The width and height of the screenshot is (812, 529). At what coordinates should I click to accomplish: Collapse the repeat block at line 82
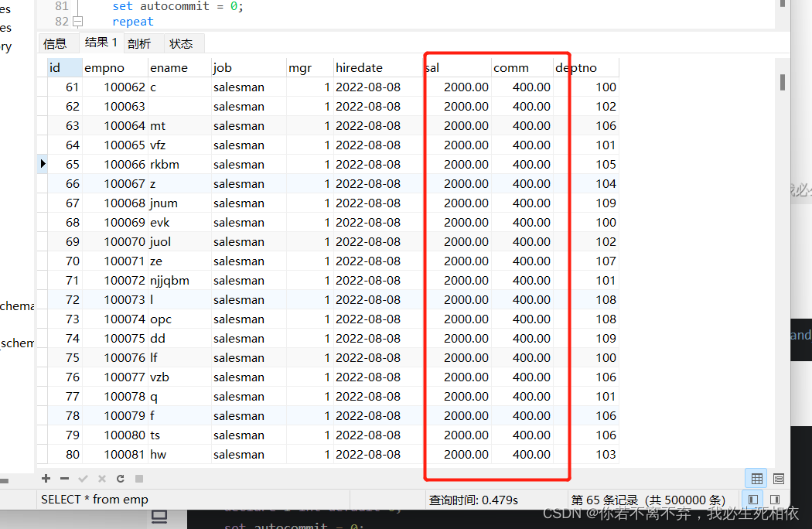click(77, 22)
